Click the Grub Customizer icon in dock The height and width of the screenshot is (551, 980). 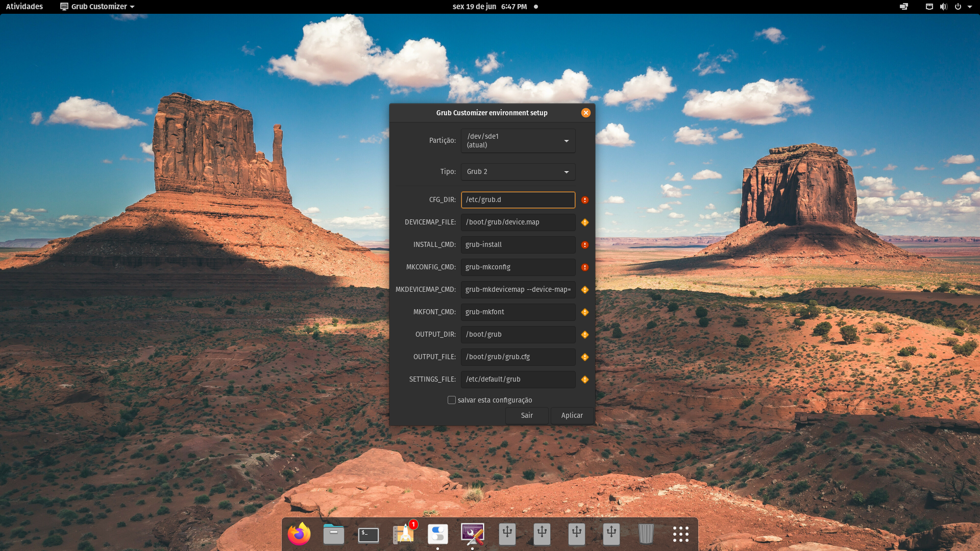tap(473, 534)
